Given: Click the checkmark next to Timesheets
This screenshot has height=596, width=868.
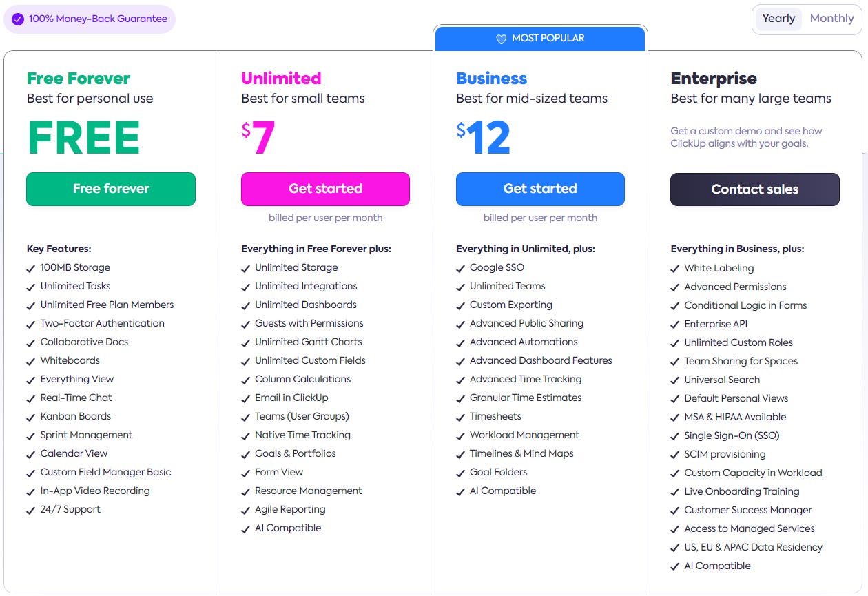Looking at the screenshot, I should [x=460, y=416].
